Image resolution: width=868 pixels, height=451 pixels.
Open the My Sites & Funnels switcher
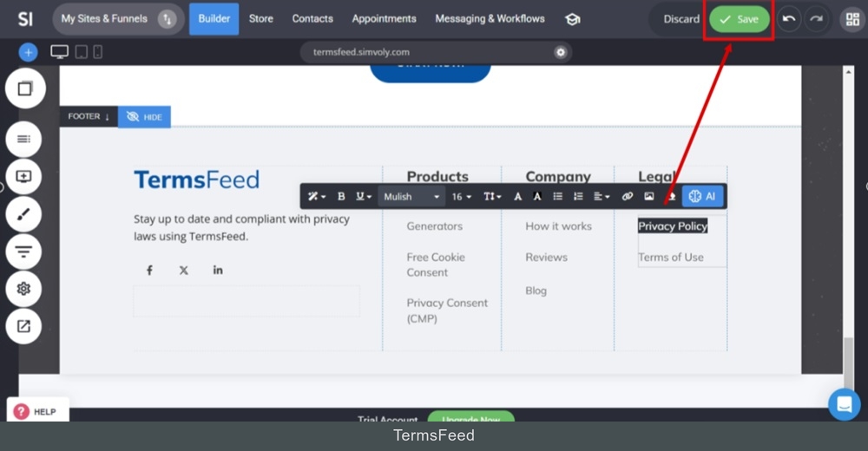coord(118,19)
